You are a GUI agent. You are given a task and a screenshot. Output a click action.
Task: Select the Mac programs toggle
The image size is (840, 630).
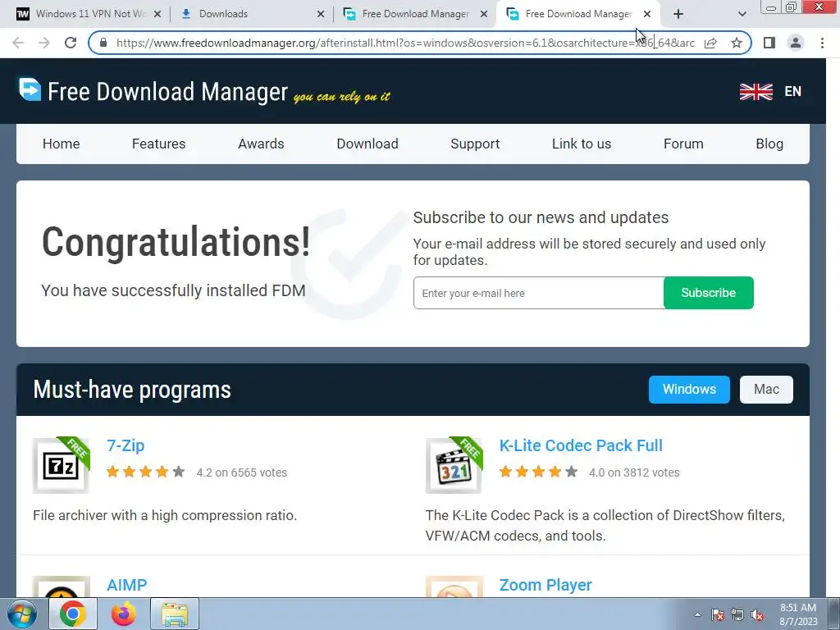[766, 390]
